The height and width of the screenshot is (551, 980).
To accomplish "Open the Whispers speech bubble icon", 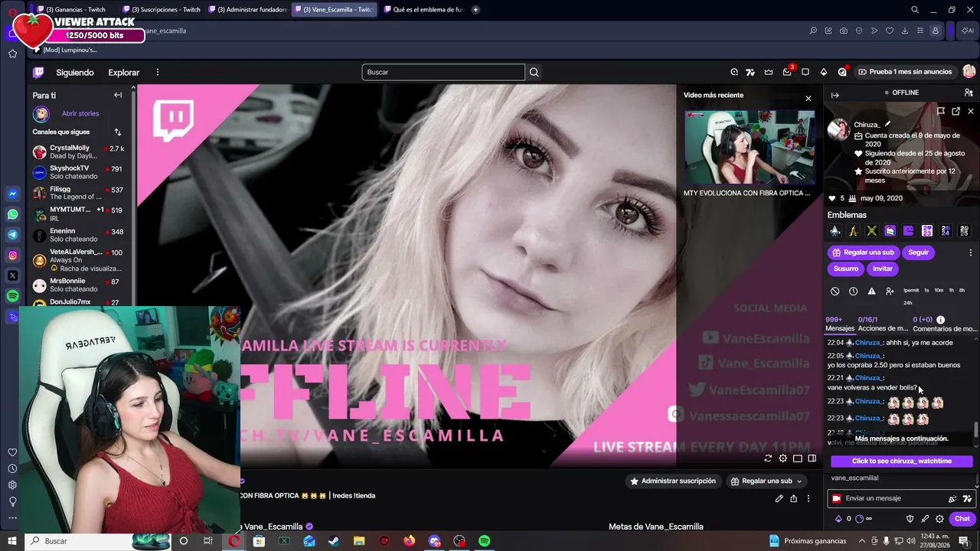I will pyautogui.click(x=805, y=72).
